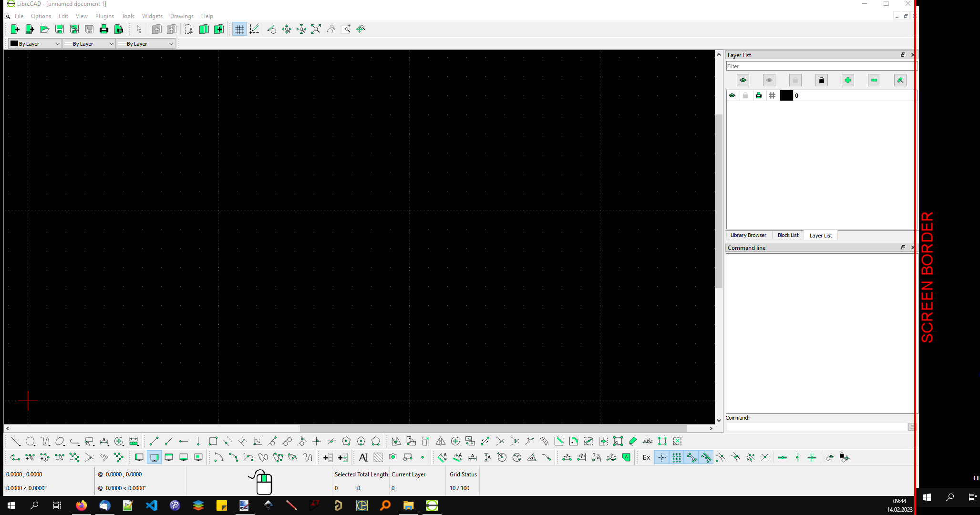Open the Drawings menu
Viewport: 980px width, 515px height.
[182, 16]
